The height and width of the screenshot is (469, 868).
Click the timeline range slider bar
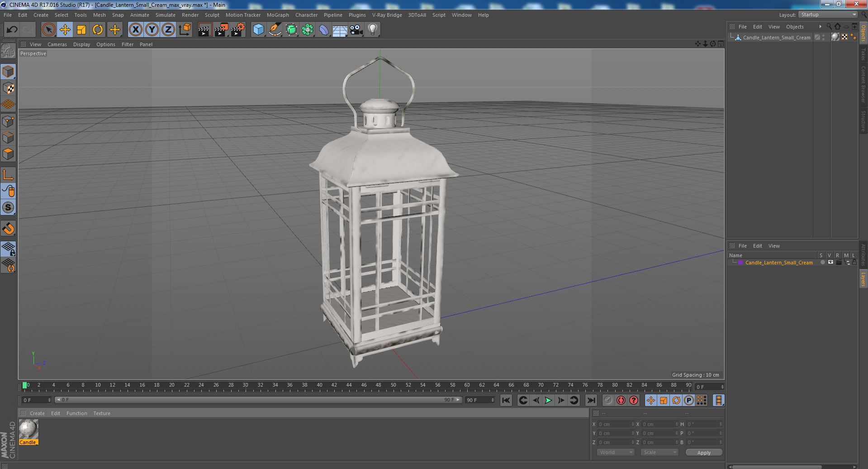click(258, 400)
